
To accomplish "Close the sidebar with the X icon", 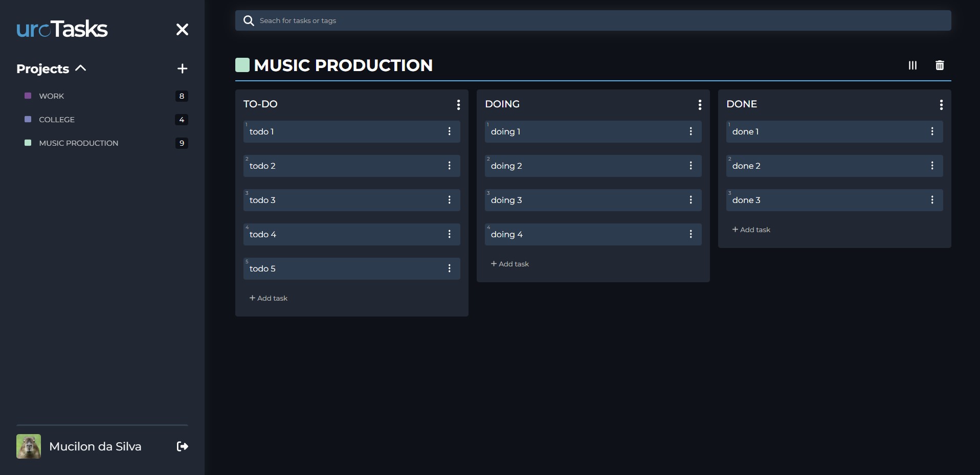I will (182, 29).
